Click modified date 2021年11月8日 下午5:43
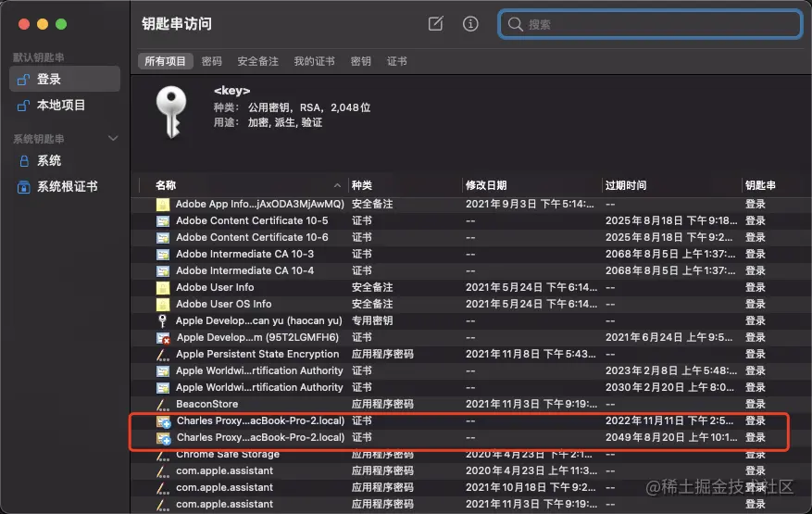812x514 pixels. click(x=531, y=354)
